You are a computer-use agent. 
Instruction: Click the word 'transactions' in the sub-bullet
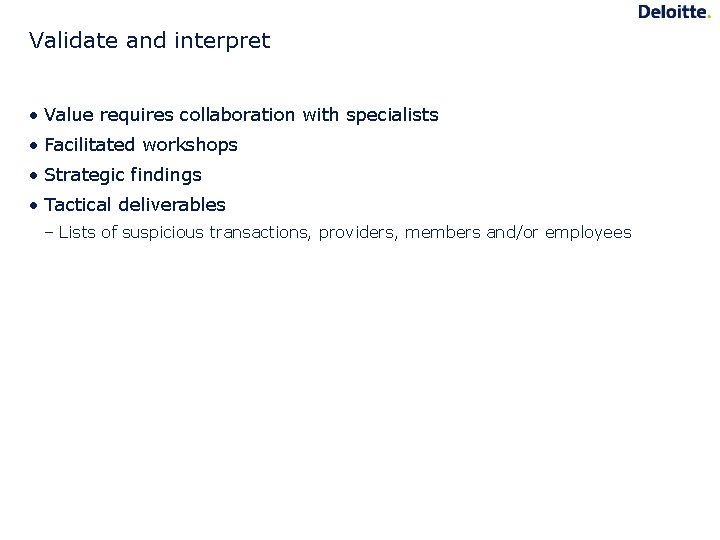tap(261, 233)
